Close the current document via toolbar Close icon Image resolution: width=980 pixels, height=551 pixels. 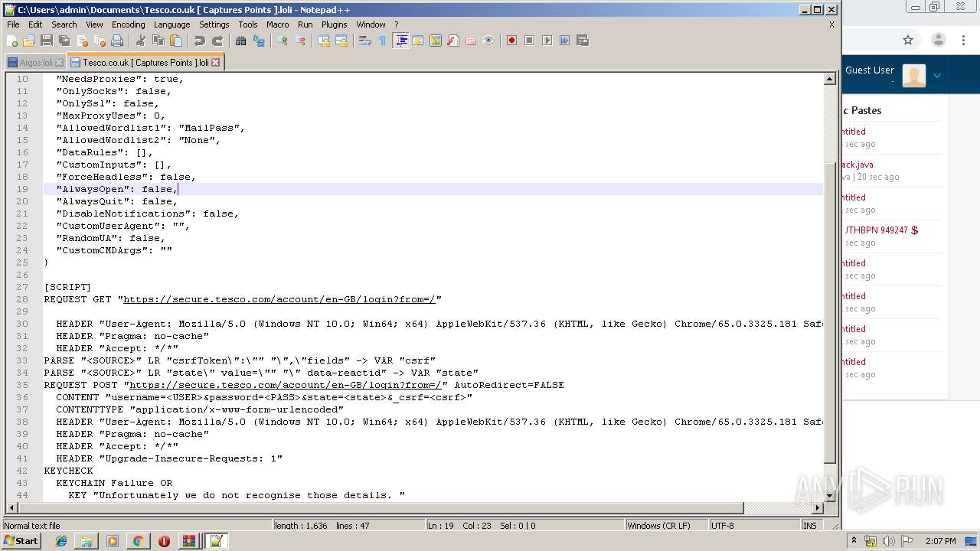click(x=82, y=41)
